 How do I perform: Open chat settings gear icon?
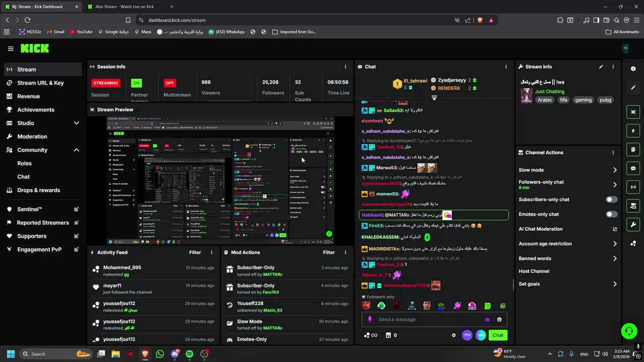(454, 335)
